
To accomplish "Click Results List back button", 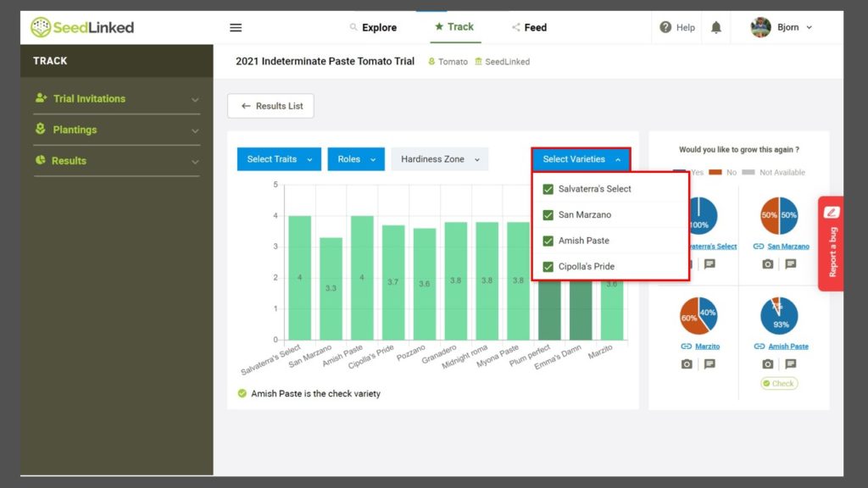I will click(270, 106).
